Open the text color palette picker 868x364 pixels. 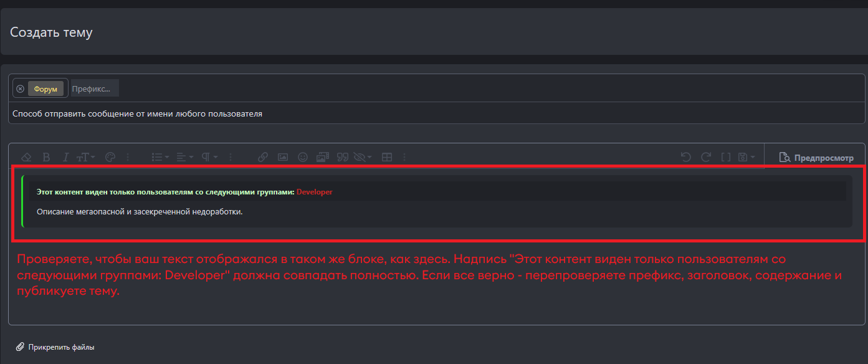tap(110, 156)
